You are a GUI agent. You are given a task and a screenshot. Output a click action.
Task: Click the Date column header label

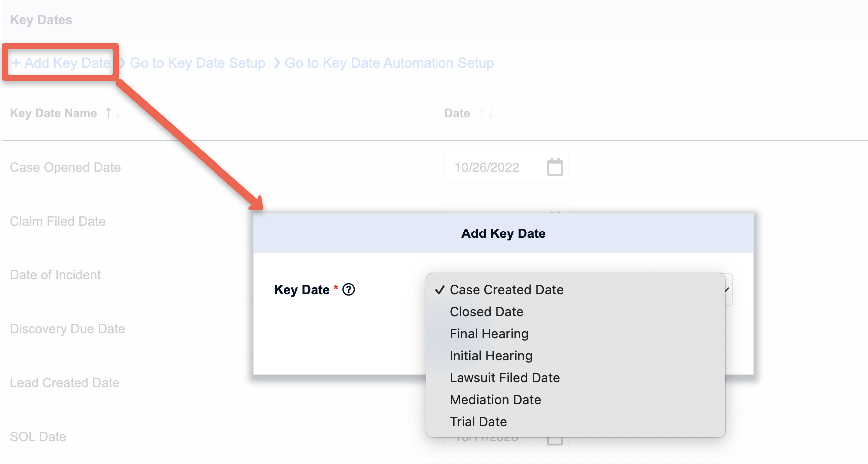click(457, 113)
